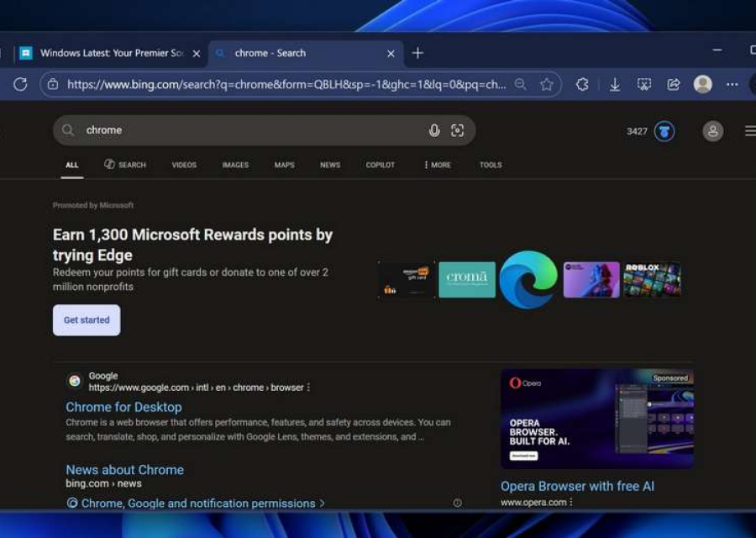This screenshot has height=538, width=756.
Task: Click the Share icon in toolbar
Action: pyautogui.click(x=673, y=84)
